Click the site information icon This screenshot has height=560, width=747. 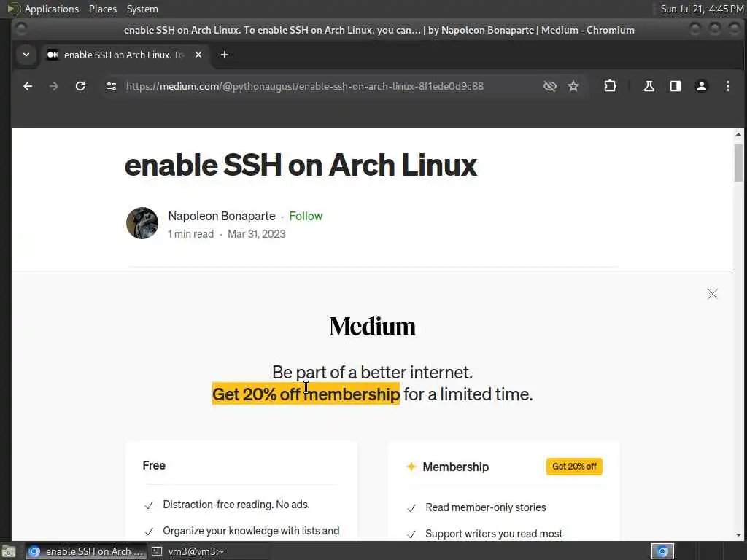pos(111,86)
